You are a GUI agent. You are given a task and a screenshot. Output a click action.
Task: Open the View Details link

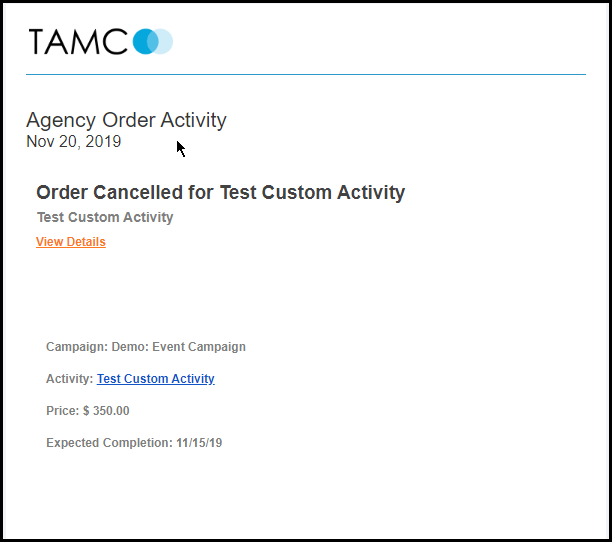click(71, 242)
